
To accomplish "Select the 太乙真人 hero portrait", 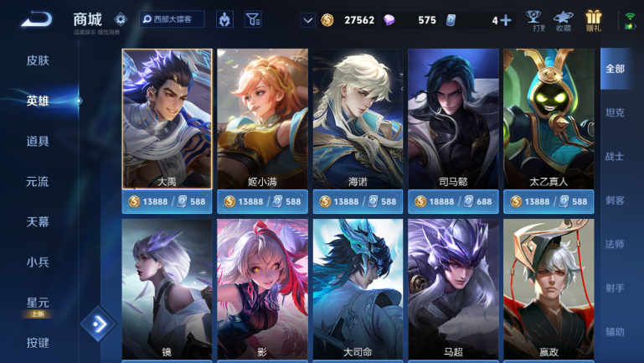I will pyautogui.click(x=549, y=119).
